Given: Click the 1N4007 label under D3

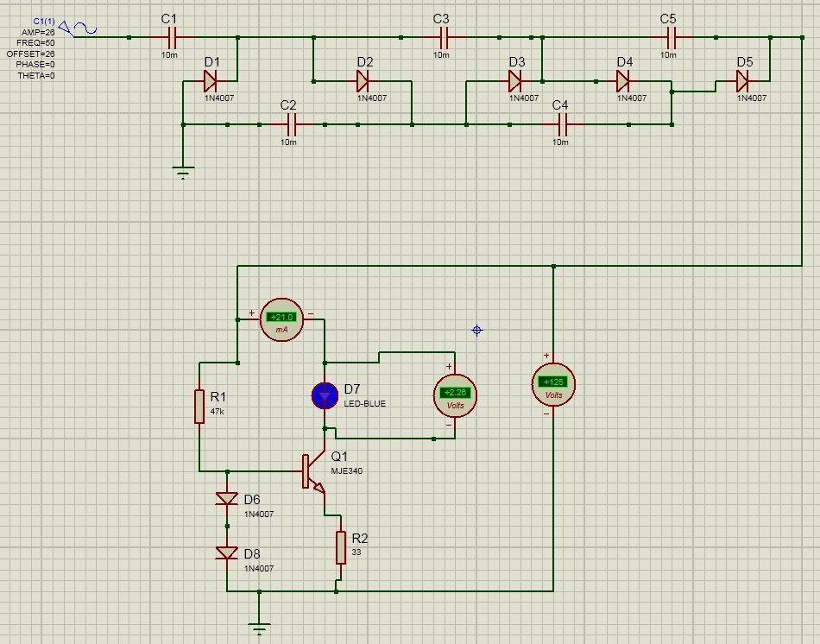Looking at the screenshot, I should [x=523, y=98].
